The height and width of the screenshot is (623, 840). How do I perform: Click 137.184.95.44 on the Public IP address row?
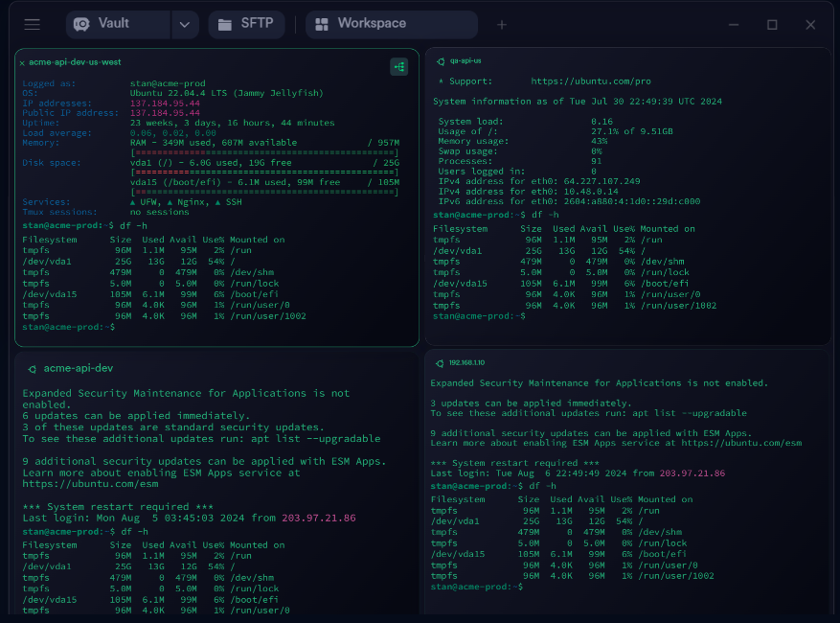click(x=165, y=113)
